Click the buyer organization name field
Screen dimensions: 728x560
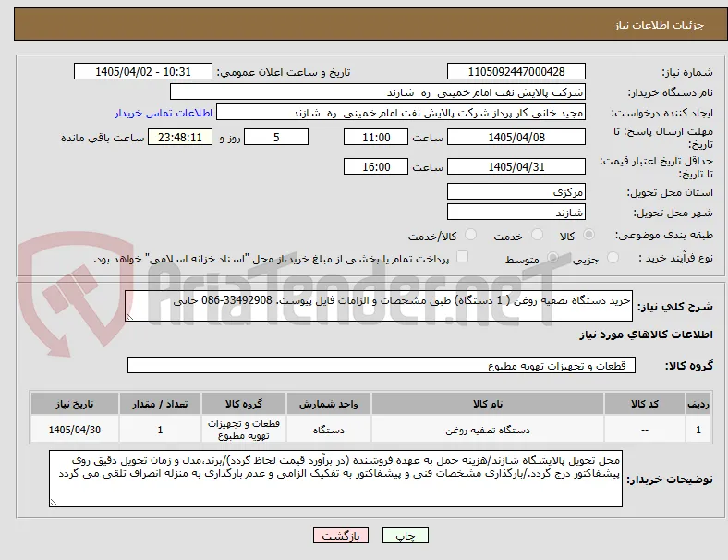(x=378, y=91)
